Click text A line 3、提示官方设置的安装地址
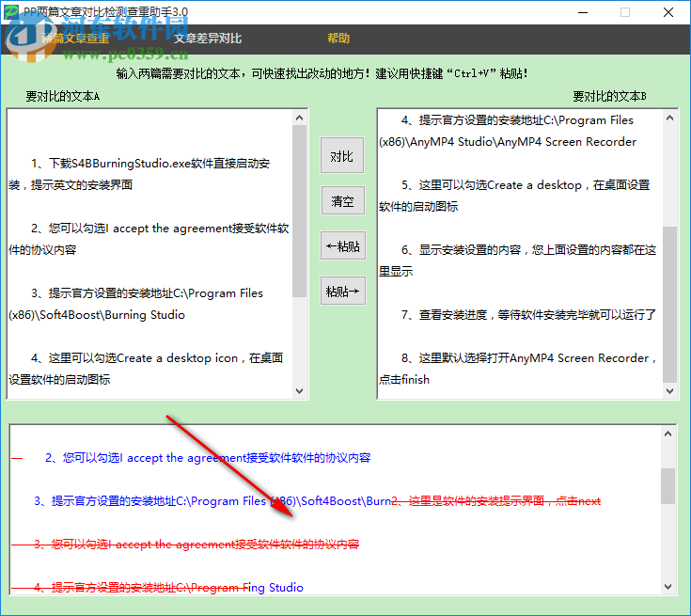Screen dimensions: 691x616 pyautogui.click(x=147, y=293)
